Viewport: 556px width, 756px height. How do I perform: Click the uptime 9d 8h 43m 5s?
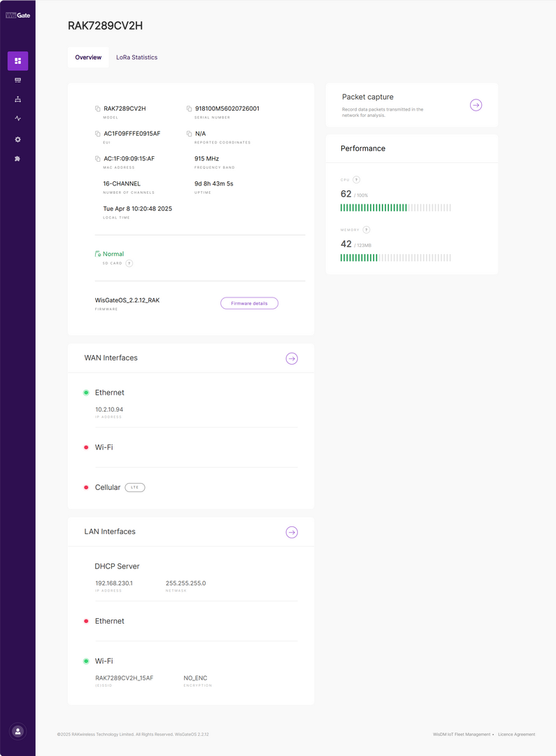pyautogui.click(x=213, y=183)
